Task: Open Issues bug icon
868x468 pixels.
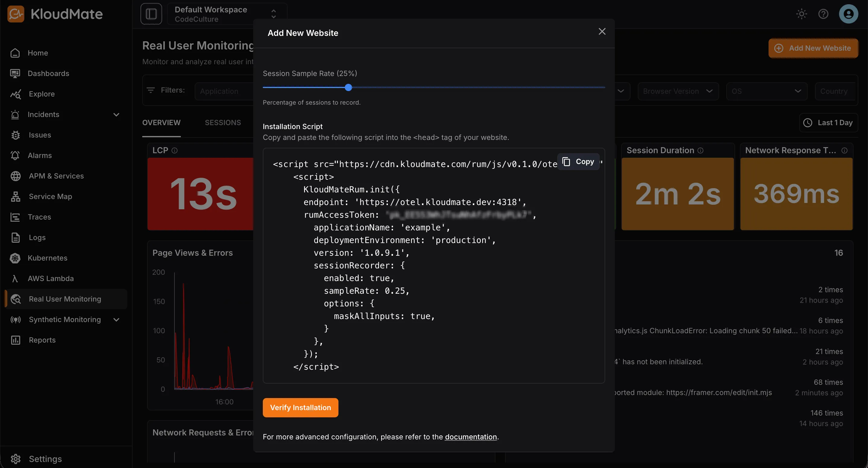Action: coord(15,135)
